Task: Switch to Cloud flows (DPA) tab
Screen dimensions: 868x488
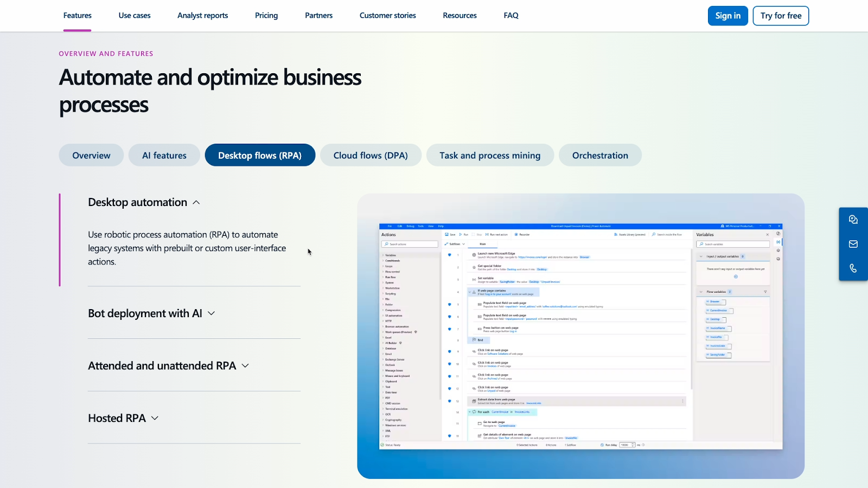Action: [x=371, y=155]
